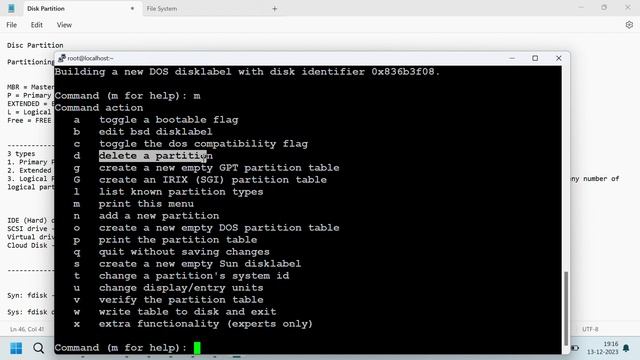
Task: Click 'create a new empty Sun disklabel'
Action: 200,264
